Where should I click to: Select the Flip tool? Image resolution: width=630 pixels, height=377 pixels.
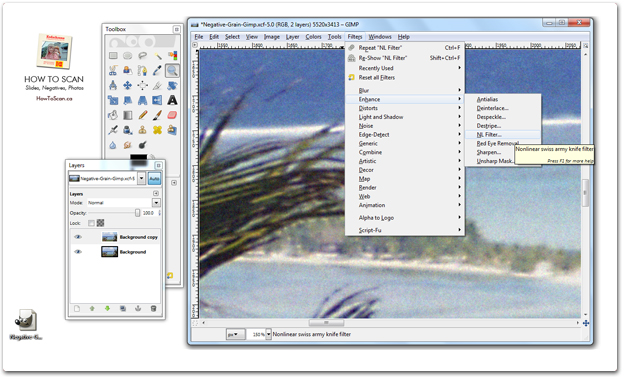click(x=158, y=100)
